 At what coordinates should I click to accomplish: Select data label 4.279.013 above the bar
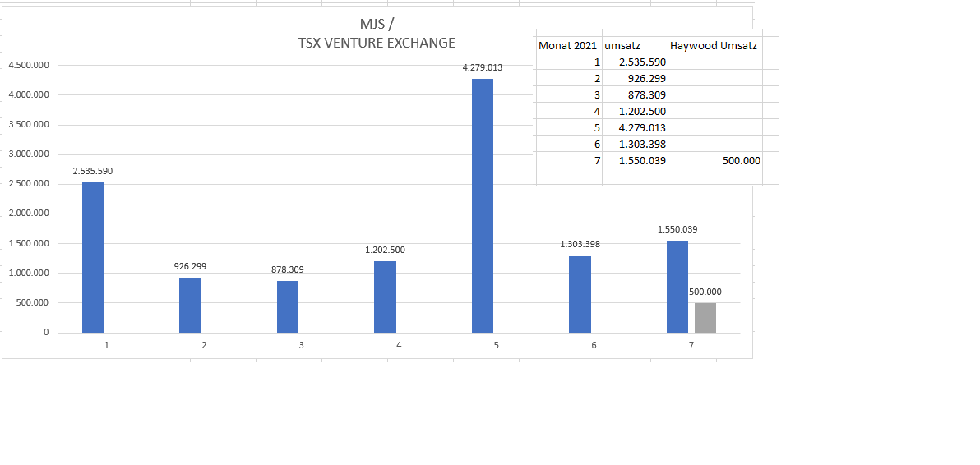(483, 67)
